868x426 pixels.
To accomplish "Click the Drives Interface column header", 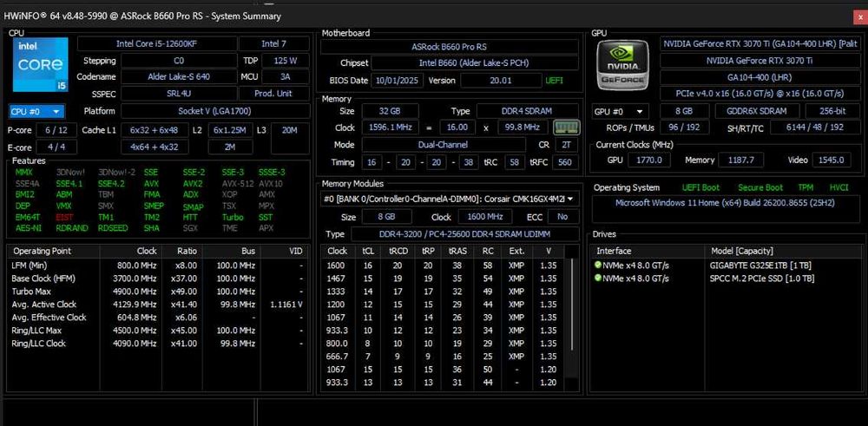I will coord(648,251).
